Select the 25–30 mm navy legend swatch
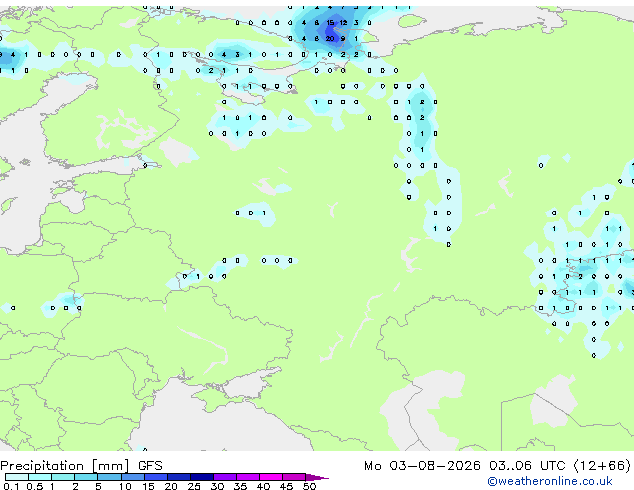The width and height of the screenshot is (634, 490). point(202,477)
